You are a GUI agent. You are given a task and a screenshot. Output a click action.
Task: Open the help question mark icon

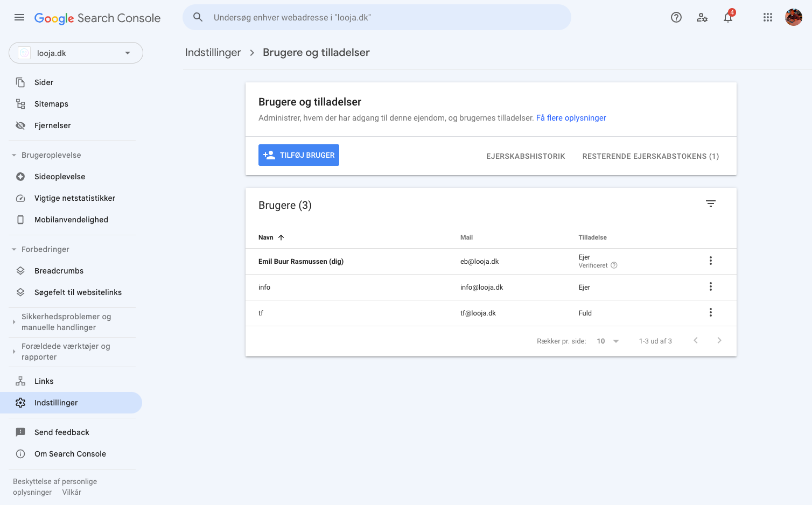pos(676,17)
